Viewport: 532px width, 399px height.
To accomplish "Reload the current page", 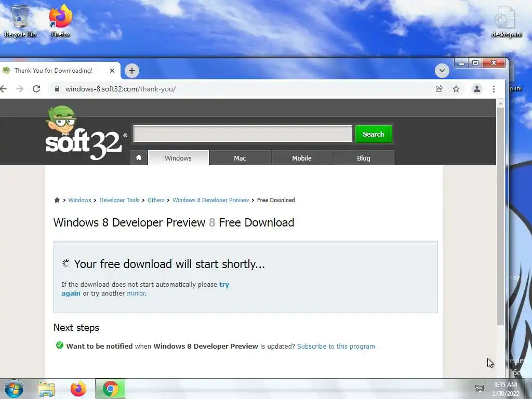I will pyautogui.click(x=36, y=89).
